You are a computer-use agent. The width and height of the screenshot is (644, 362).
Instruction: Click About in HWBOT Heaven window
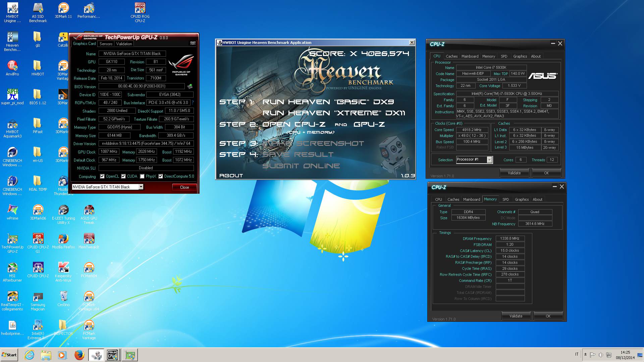(231, 175)
